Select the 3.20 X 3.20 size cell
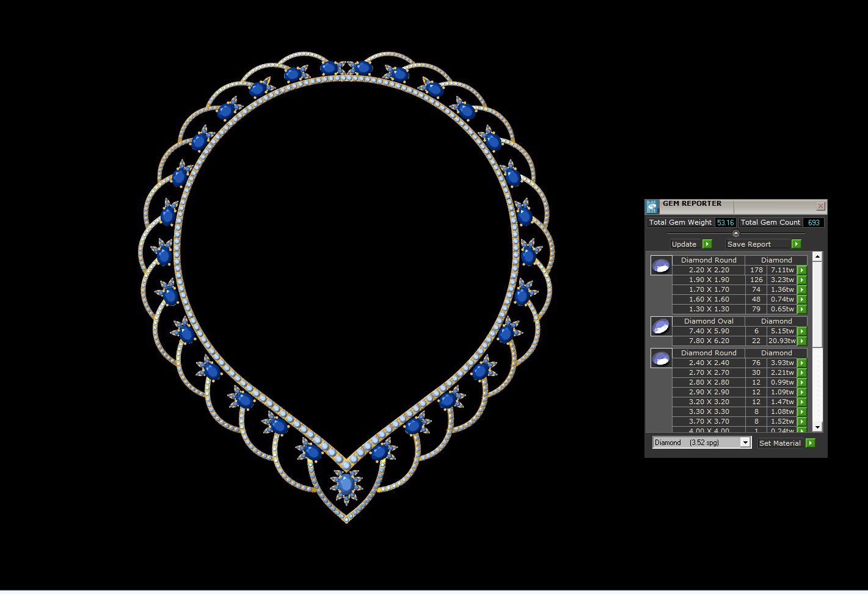The image size is (868, 594). point(709,402)
